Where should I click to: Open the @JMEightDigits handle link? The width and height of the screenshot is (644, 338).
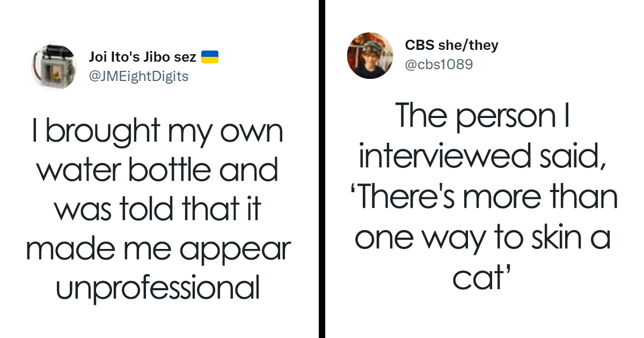(x=138, y=76)
